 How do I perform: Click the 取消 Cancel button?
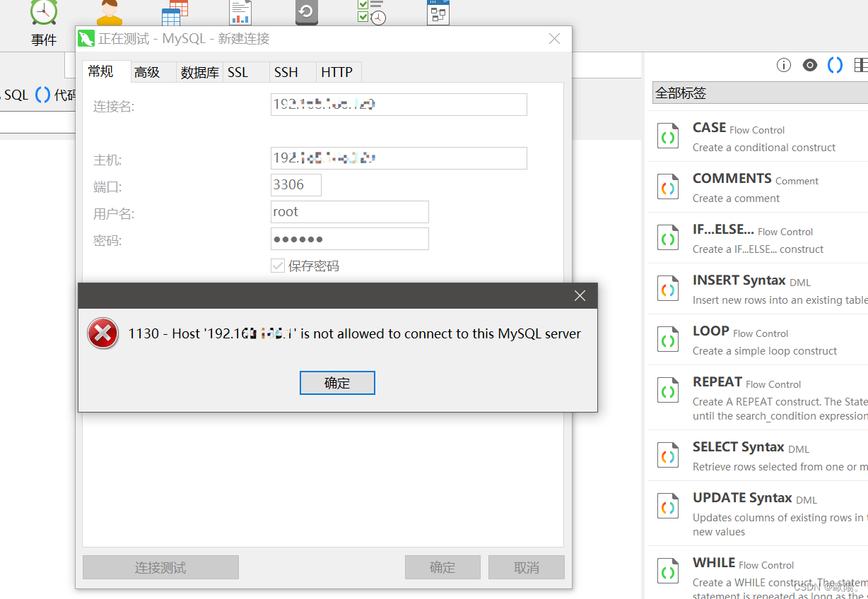527,567
